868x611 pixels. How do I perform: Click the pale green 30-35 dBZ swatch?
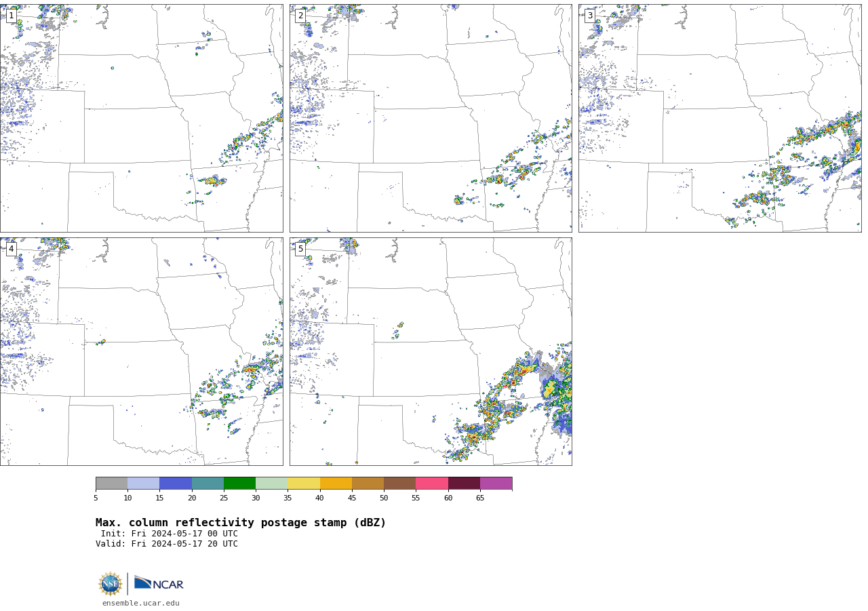(271, 484)
